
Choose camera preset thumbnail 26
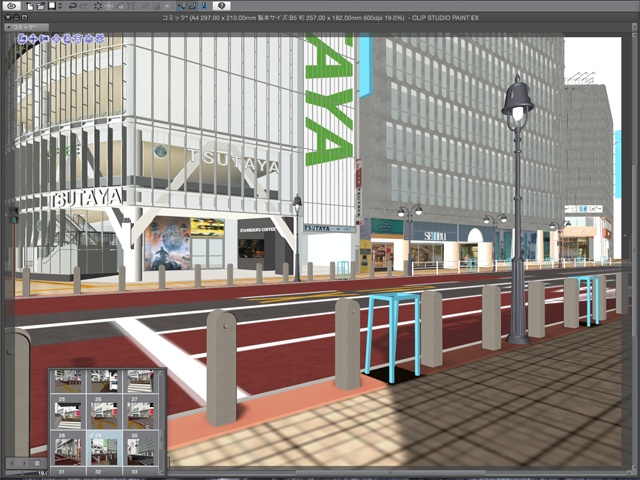coord(104,415)
